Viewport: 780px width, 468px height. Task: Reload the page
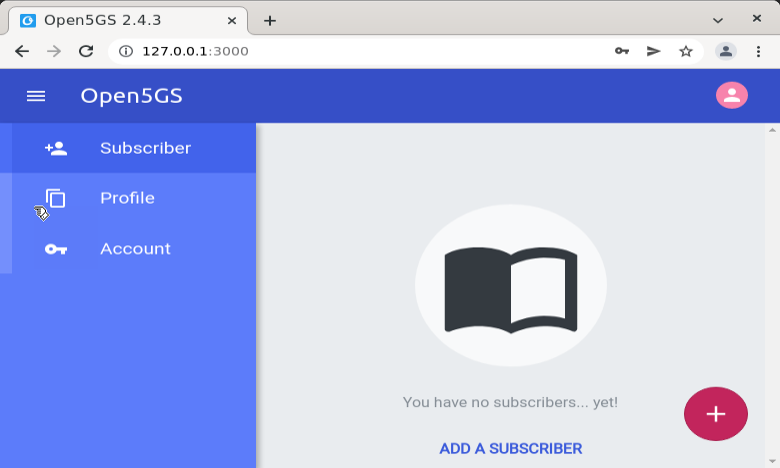point(86,51)
